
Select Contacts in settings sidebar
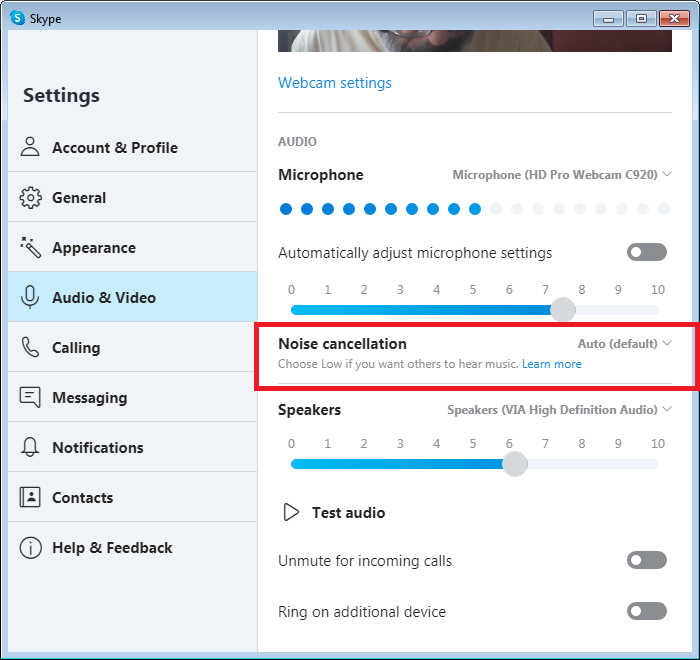coord(133,497)
